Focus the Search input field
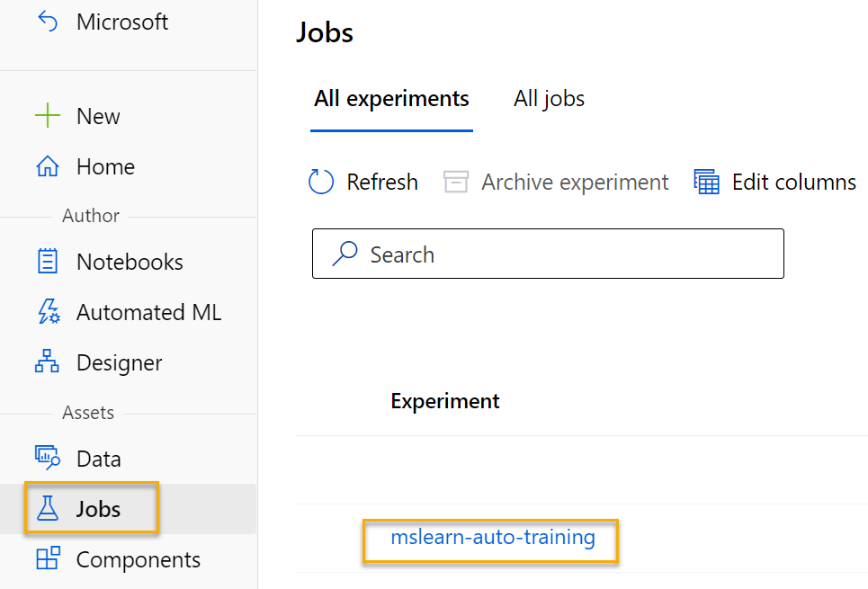This screenshot has height=589, width=868. (x=548, y=254)
